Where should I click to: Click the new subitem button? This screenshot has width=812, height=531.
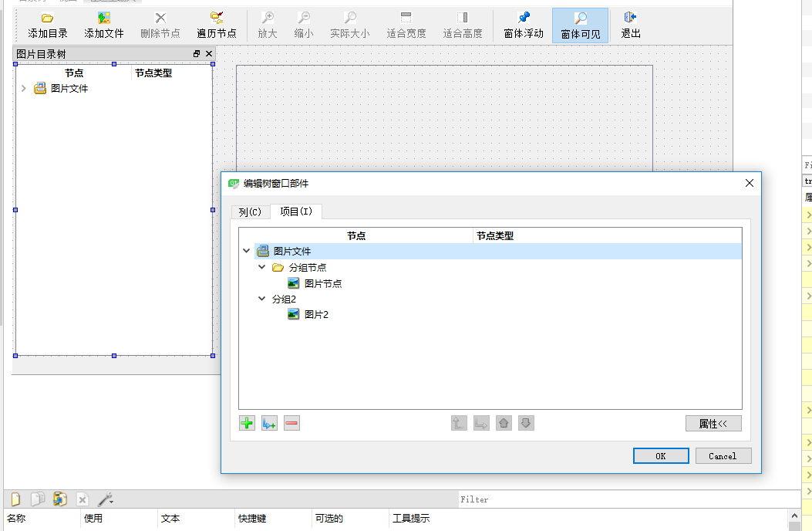[269, 423]
